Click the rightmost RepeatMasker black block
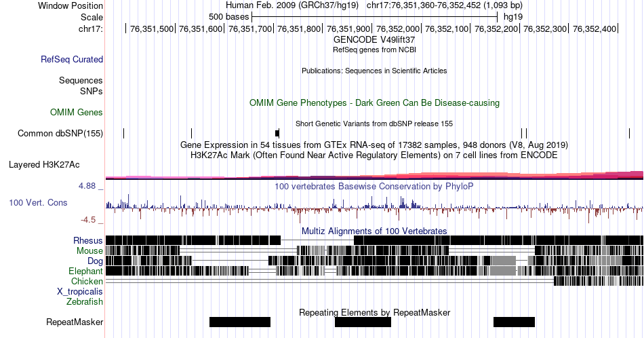The image size is (644, 338). [515, 322]
